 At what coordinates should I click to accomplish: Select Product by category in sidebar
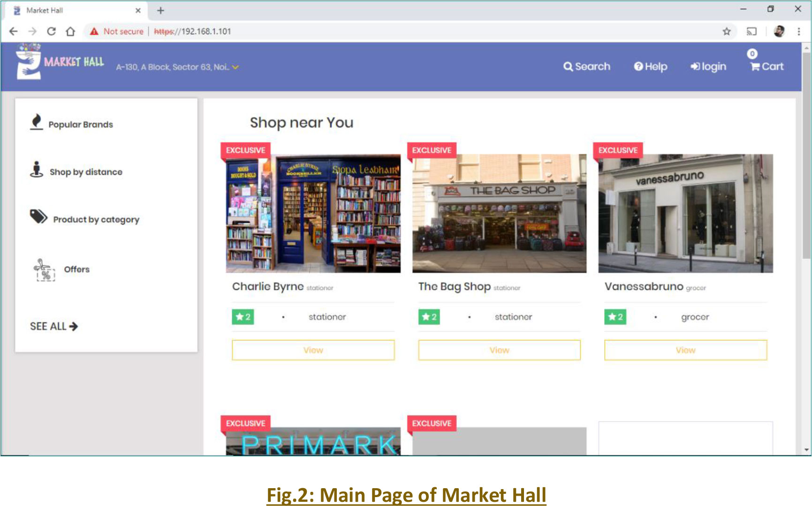[x=96, y=219]
